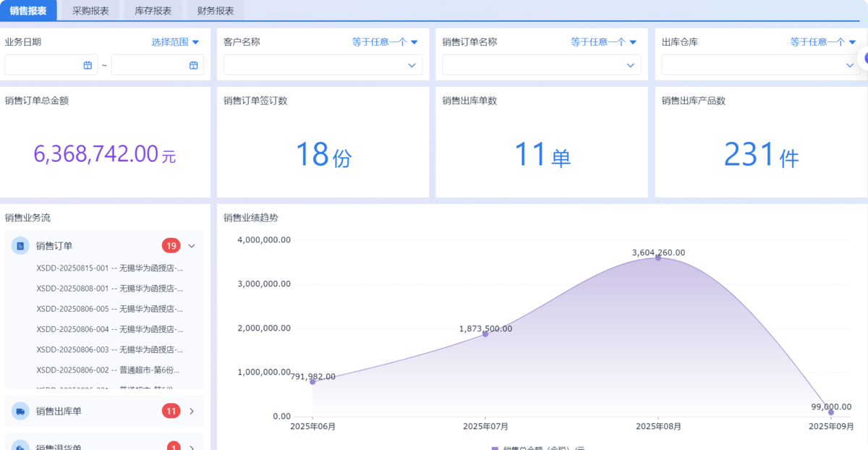Click the 2025年09月 data point 99,000.00
868x450 pixels.
[831, 412]
